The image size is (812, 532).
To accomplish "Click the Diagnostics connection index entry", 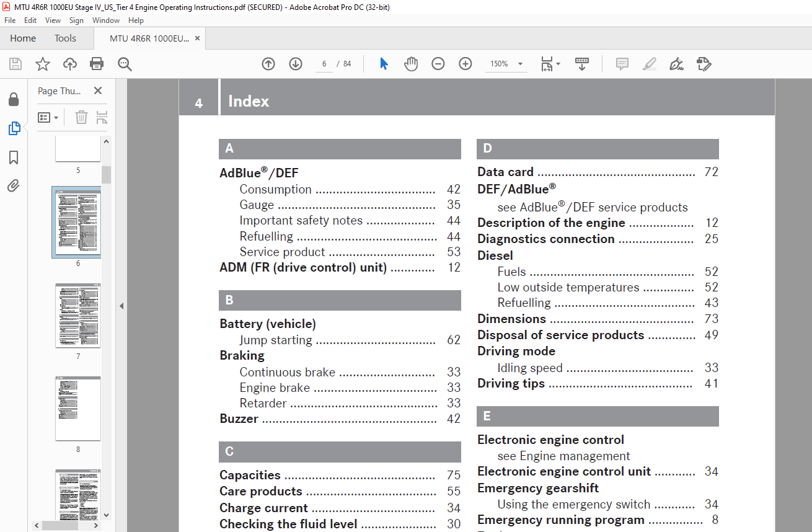I will tap(598, 239).
